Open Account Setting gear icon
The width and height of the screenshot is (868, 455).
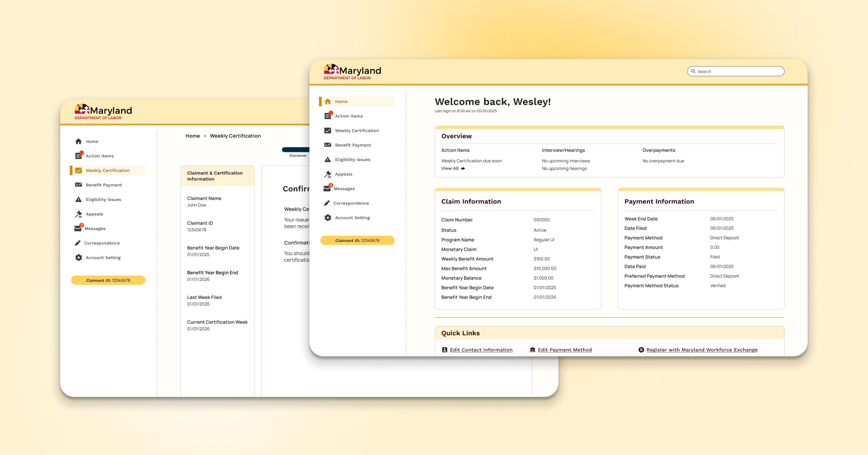328,218
